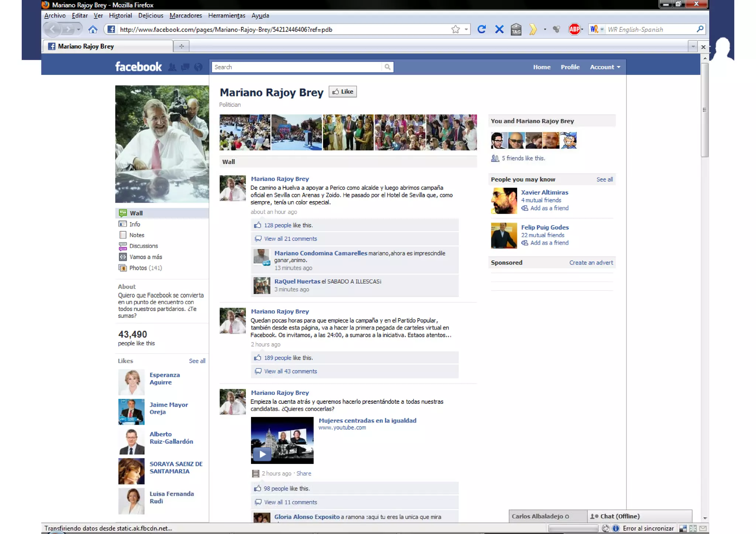
Task: Click the yellow arrow toolbar icon
Action: pos(533,29)
